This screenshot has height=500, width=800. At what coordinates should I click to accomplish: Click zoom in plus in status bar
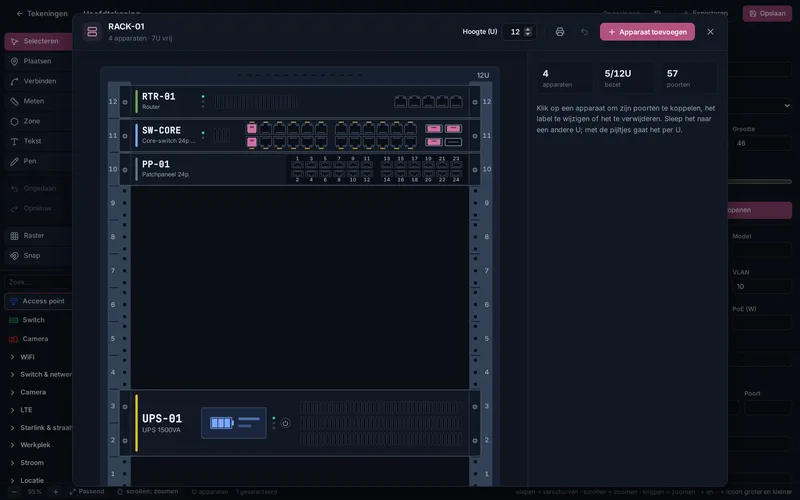[x=56, y=492]
